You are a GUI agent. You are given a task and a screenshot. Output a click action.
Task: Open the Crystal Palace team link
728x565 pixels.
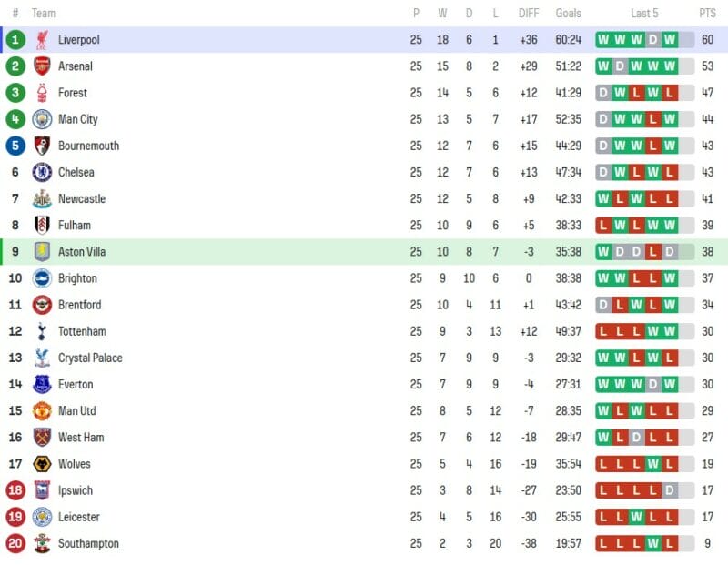click(x=90, y=358)
